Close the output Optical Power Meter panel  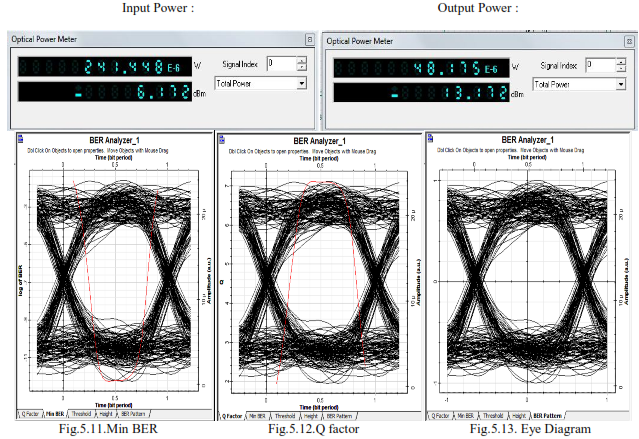click(629, 40)
